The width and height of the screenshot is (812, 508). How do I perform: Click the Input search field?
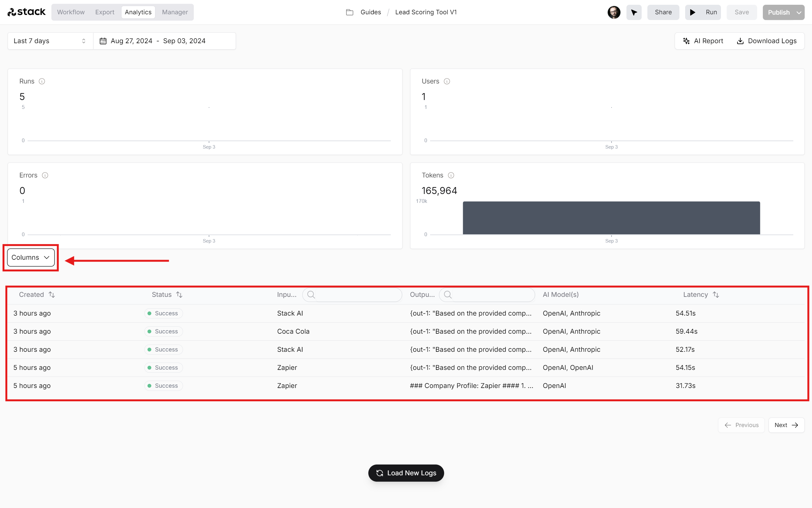coord(352,295)
